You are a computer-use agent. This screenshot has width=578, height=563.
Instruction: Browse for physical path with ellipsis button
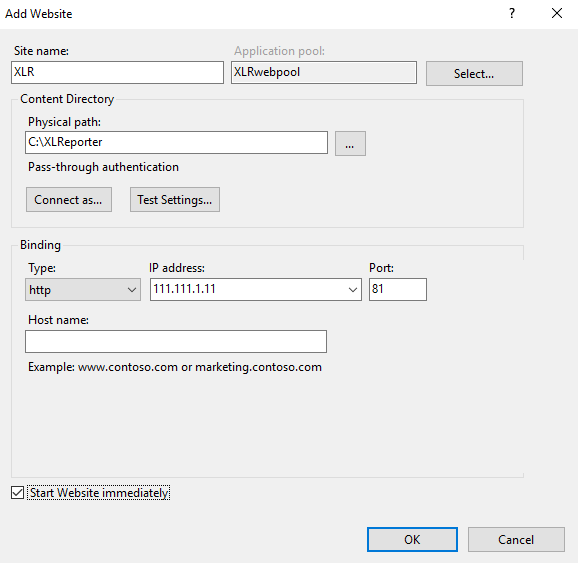(x=350, y=143)
